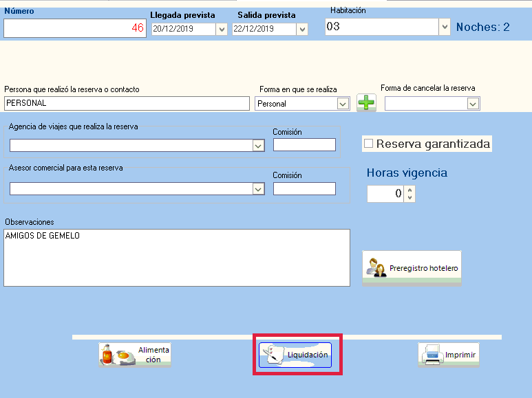Enable the Reserva garantizada checkbox
This screenshot has height=398, width=532.
point(369,144)
